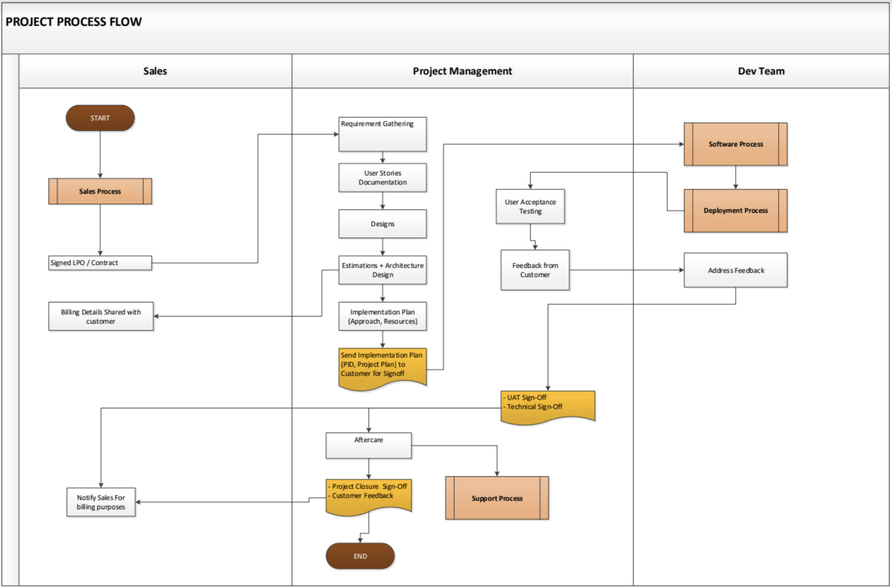The width and height of the screenshot is (892, 588).
Task: Click the User Acceptance Testing box
Action: point(530,207)
